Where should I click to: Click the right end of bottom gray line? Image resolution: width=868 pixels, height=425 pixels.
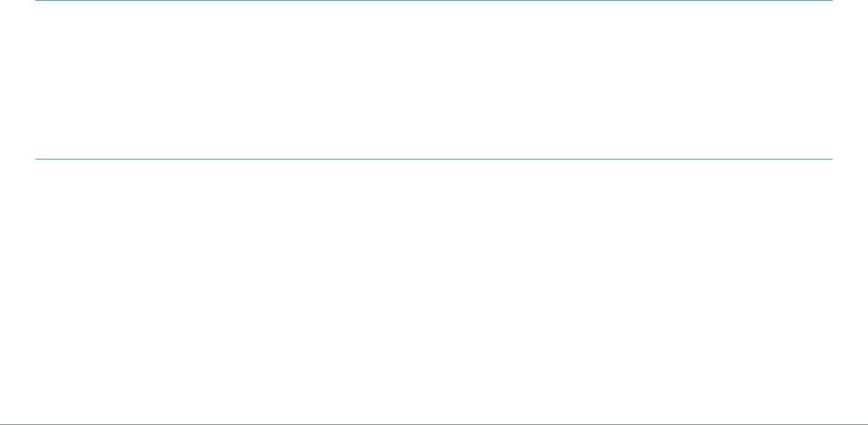(x=864, y=424)
